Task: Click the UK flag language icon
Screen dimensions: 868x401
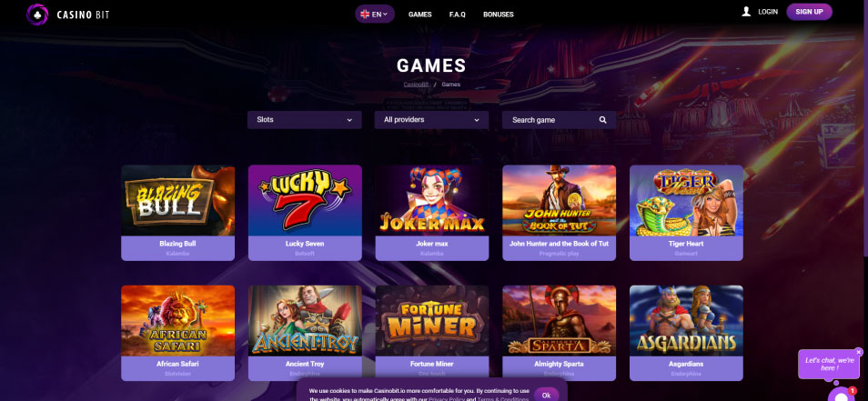Action: coord(365,15)
